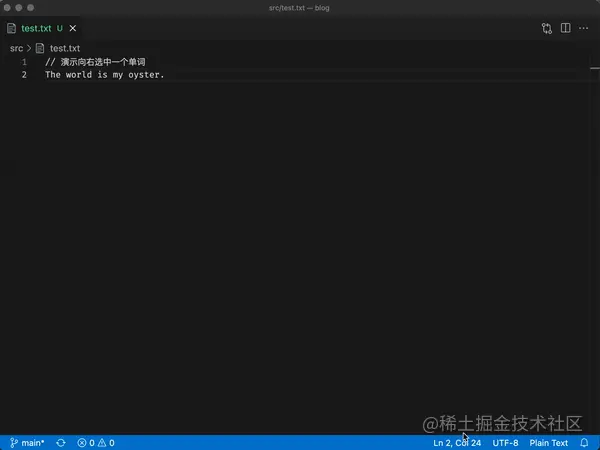Click the file icon on test.txt tab
This screenshot has height=450, width=600.
12,29
